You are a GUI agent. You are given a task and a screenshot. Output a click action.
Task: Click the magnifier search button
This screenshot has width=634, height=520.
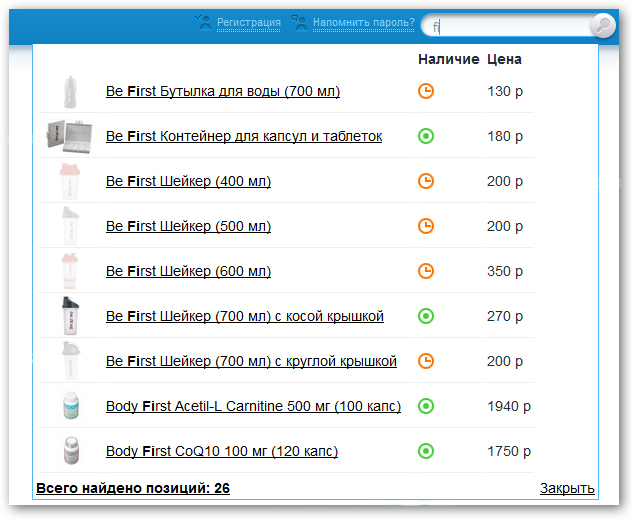point(602,25)
